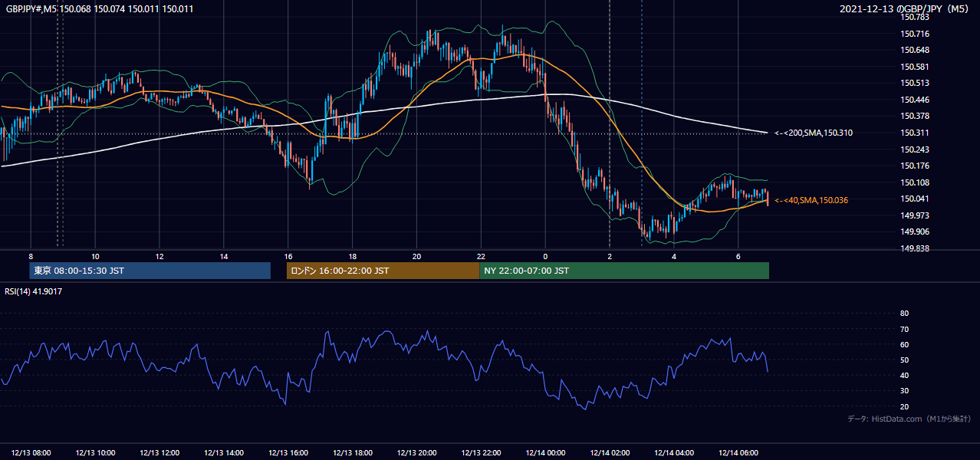The width and height of the screenshot is (980, 460).
Task: Click the RSI(14) 41.9017 indicator label
Action: tap(33, 291)
